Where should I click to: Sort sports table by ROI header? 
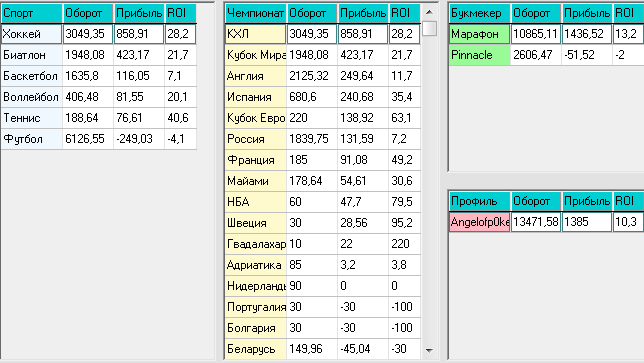click(181, 14)
